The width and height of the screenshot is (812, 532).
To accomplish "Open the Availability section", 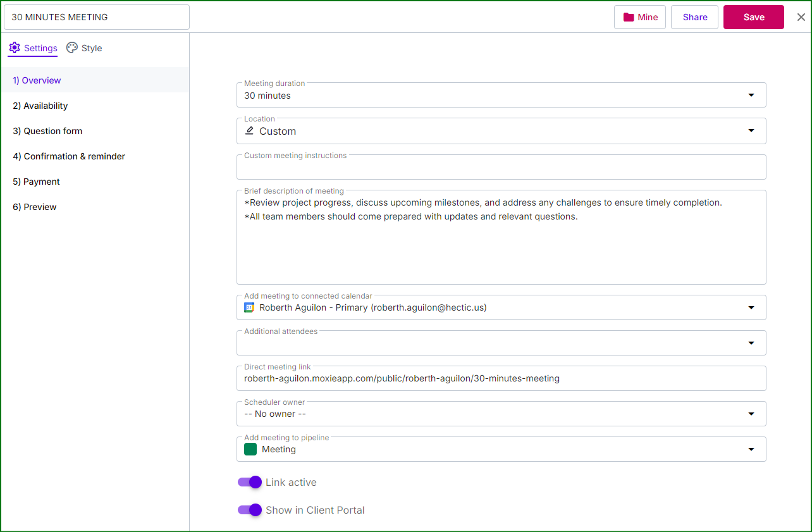I will 40,106.
